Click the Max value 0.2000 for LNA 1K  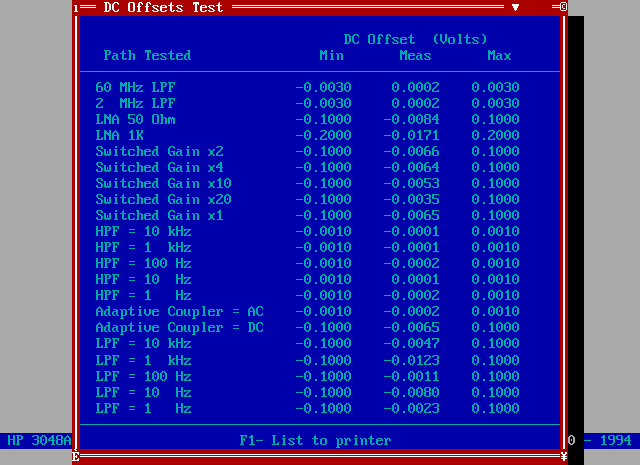(x=495, y=136)
